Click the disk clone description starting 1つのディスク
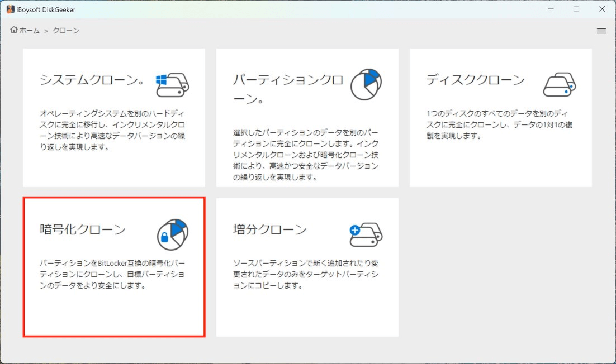 click(499, 124)
